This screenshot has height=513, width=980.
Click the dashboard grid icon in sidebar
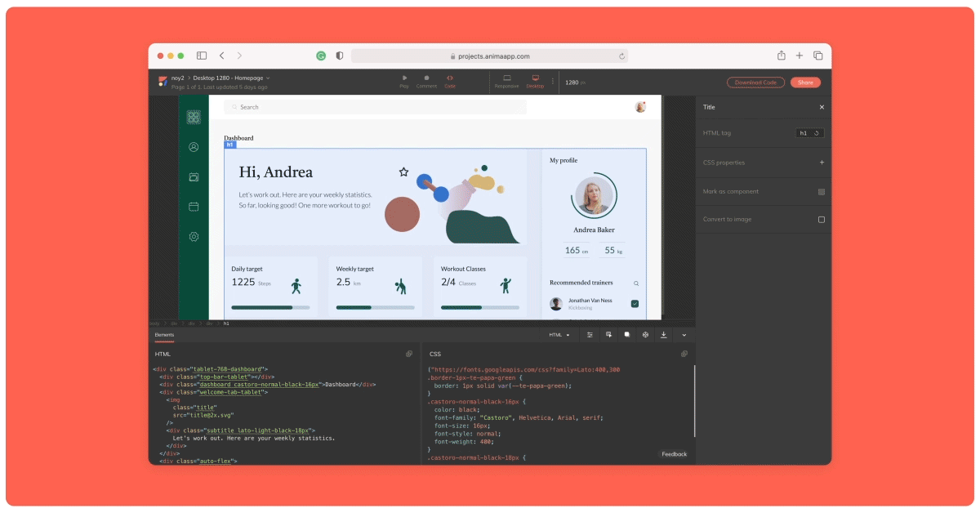(194, 118)
